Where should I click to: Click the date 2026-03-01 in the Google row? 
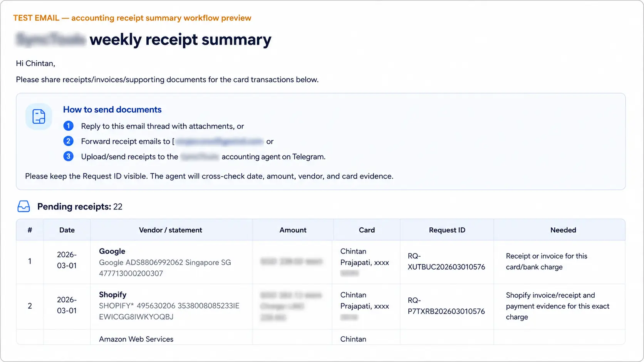click(x=67, y=260)
